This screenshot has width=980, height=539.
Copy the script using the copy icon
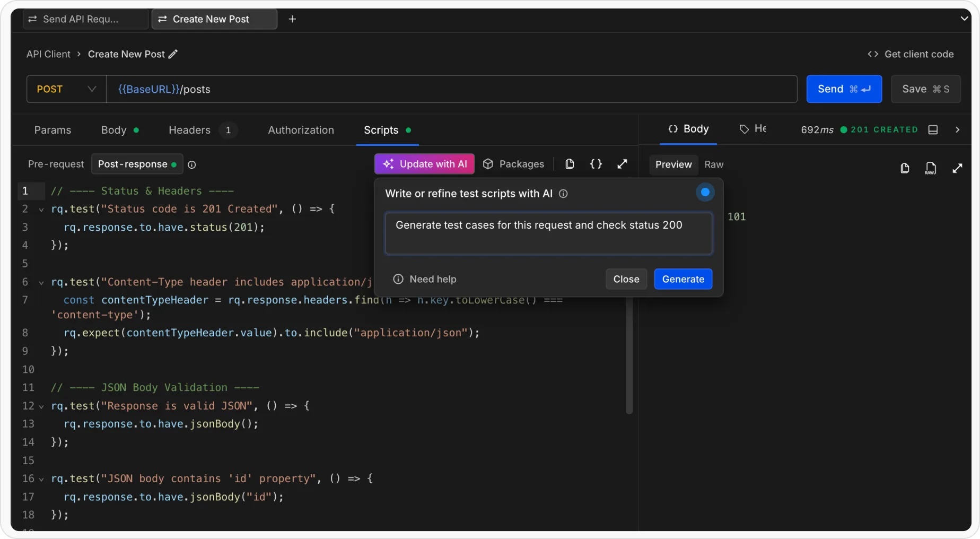click(x=570, y=164)
